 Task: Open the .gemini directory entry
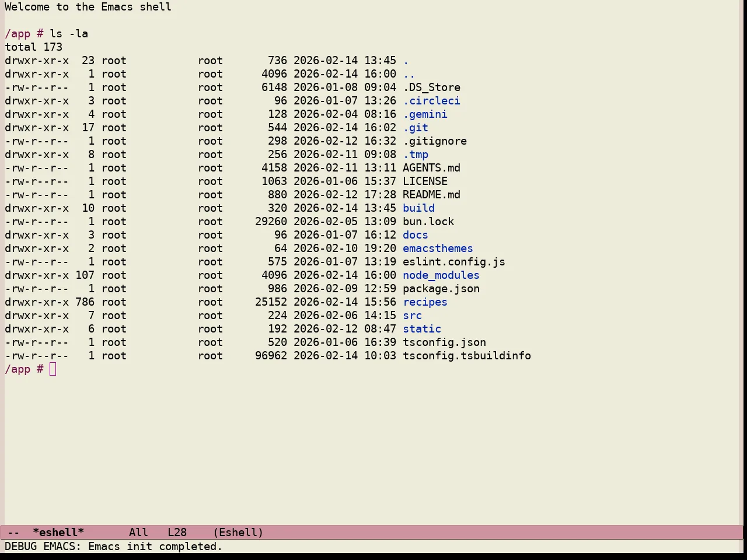click(425, 114)
